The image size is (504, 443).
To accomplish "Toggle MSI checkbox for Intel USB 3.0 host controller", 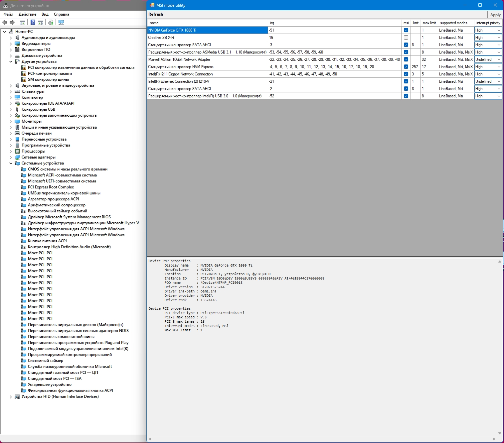I will click(406, 96).
